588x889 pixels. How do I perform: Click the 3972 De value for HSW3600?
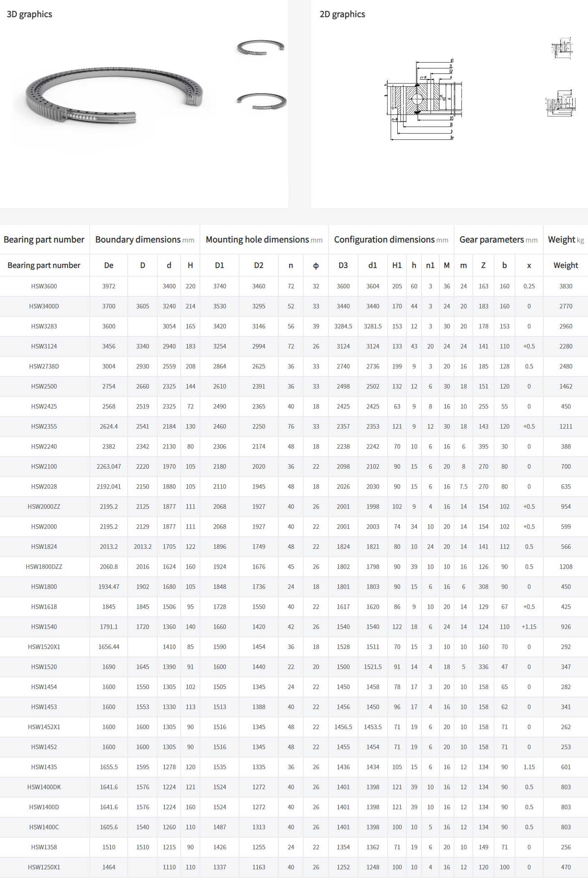[x=109, y=286]
